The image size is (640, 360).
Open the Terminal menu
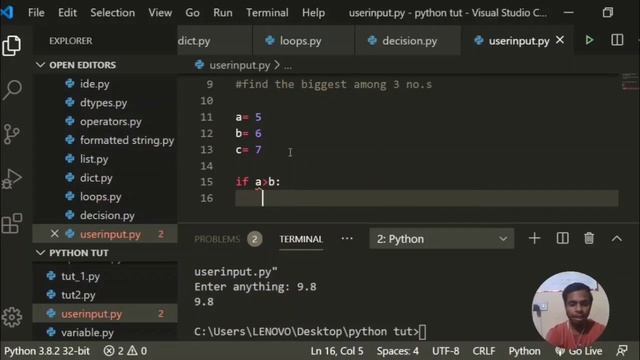tap(267, 13)
